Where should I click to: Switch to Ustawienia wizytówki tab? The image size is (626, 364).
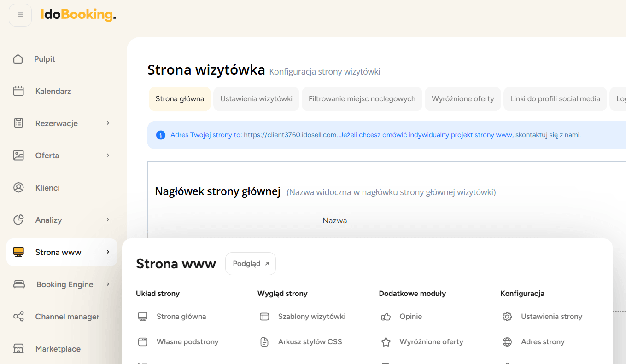pos(256,99)
